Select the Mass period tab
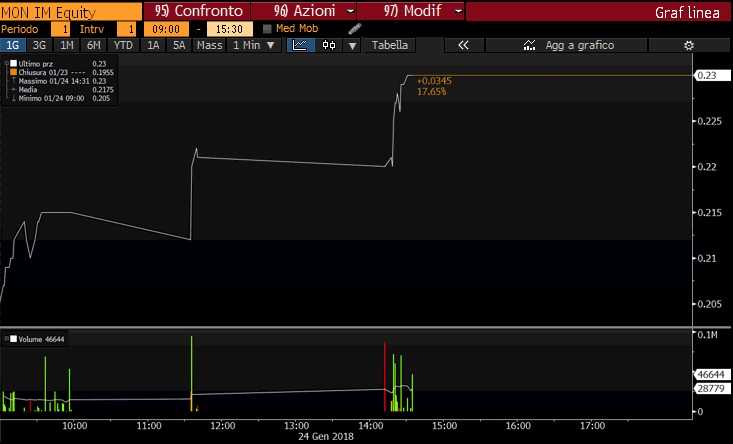 [x=209, y=45]
